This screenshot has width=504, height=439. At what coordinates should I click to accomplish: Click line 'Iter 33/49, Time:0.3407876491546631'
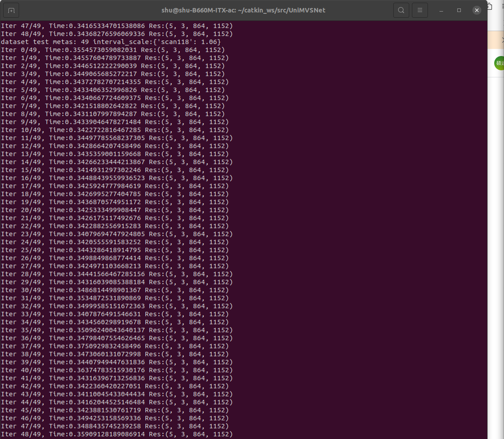click(115, 314)
